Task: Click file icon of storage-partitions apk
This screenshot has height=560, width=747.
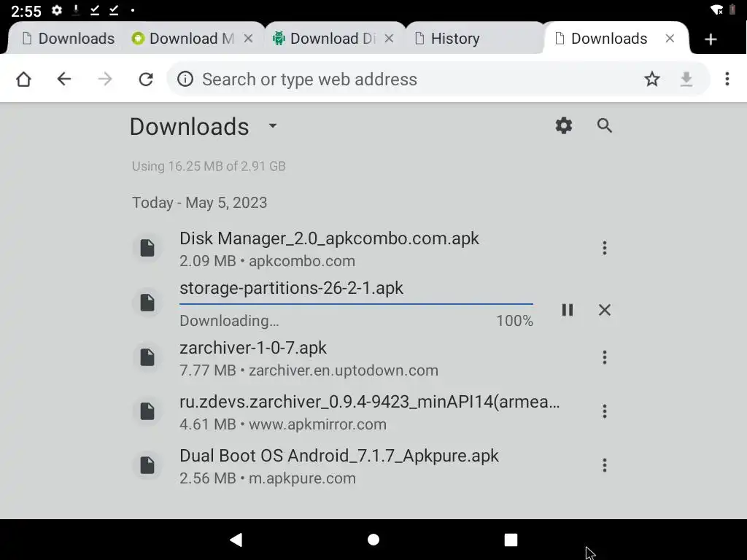Action: (147, 303)
